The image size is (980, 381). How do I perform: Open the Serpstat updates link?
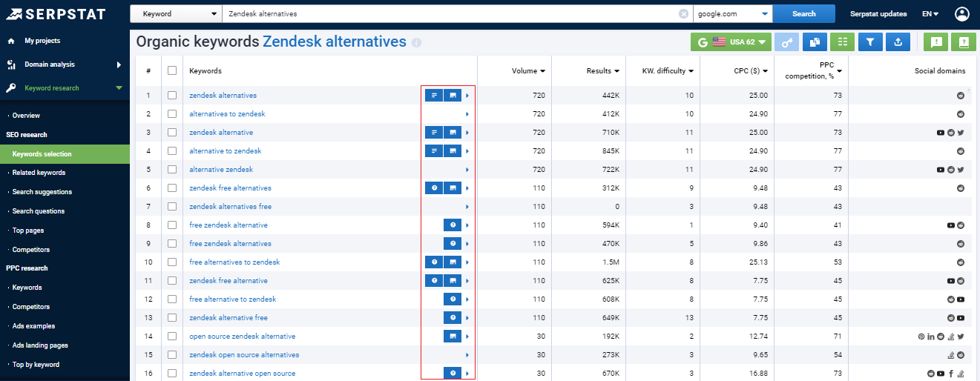878,14
